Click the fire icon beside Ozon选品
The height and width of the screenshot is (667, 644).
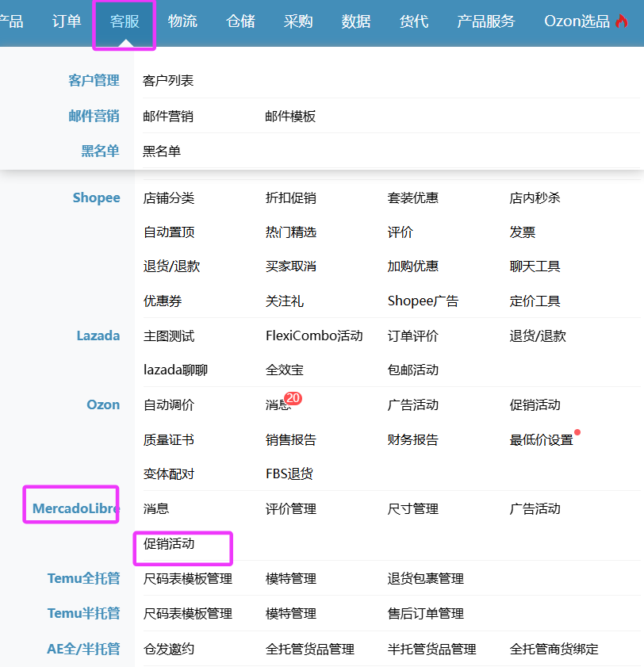click(x=622, y=21)
